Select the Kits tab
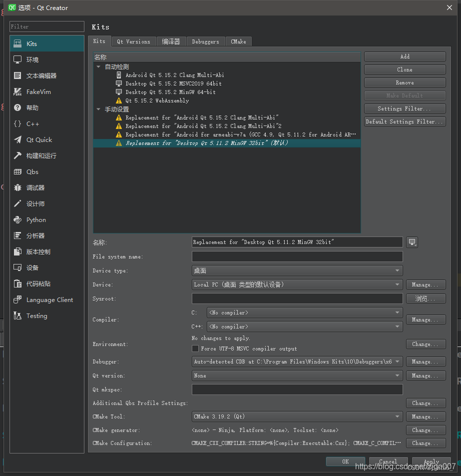The height and width of the screenshot is (476, 461). pos(99,41)
